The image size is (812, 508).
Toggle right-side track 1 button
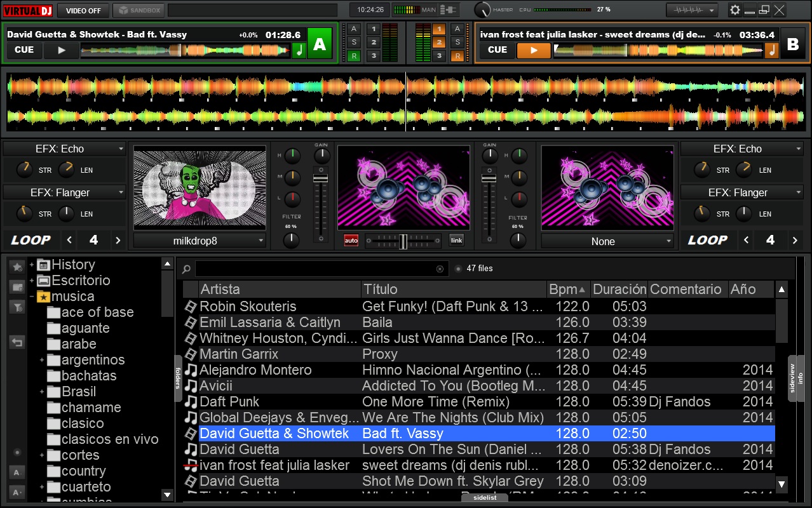coord(439,29)
